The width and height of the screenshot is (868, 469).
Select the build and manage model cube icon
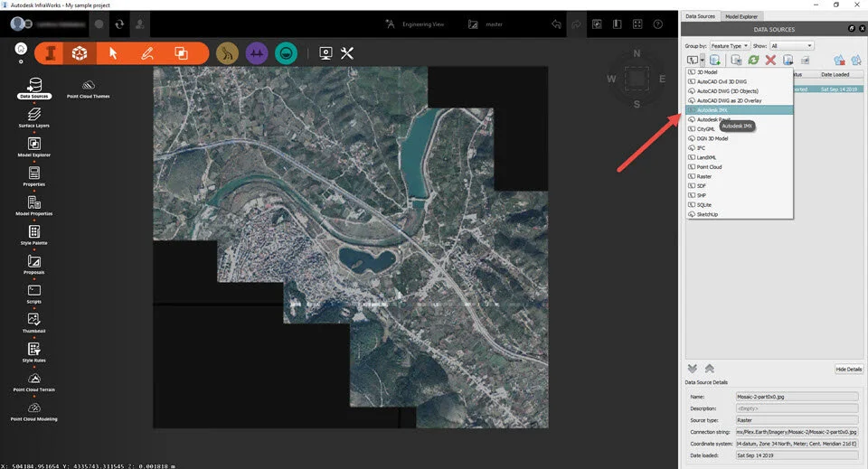pos(80,53)
